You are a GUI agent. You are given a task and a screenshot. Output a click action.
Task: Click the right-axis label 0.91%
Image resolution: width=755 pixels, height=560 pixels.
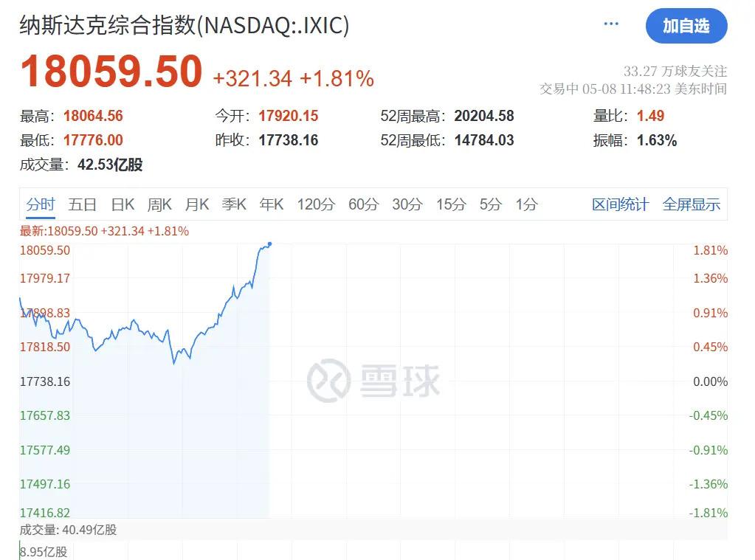point(710,313)
